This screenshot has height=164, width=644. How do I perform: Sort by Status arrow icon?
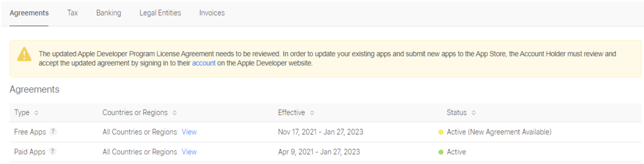tap(474, 113)
